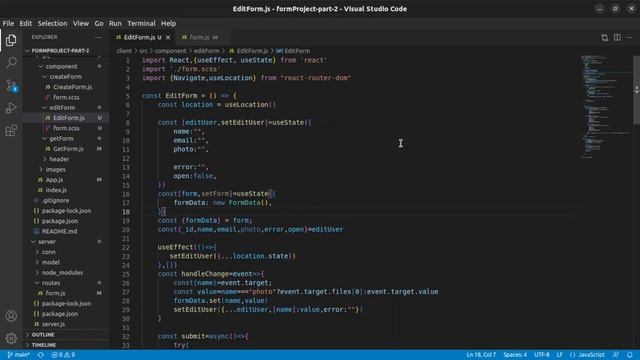
Task: Open Explorer views and more actions menu
Action: click(x=98, y=37)
